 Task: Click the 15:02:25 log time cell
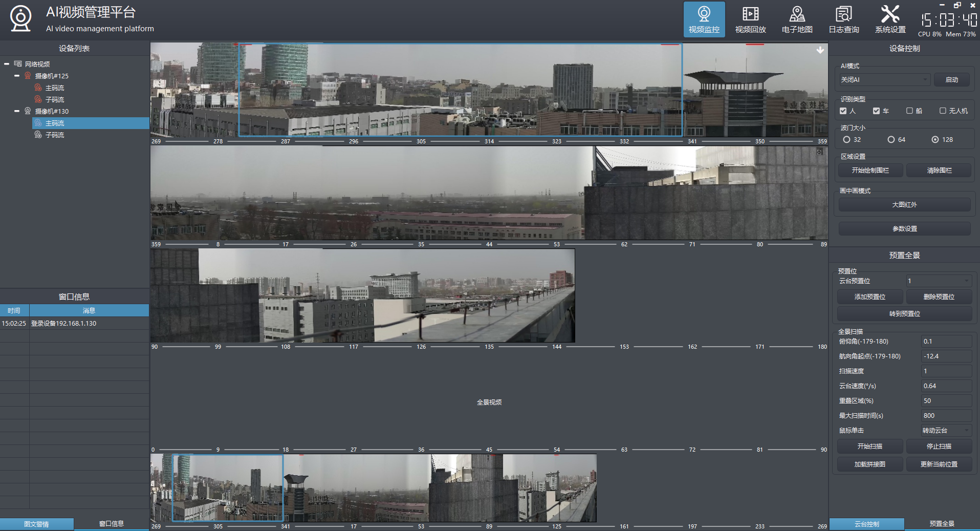coord(14,324)
